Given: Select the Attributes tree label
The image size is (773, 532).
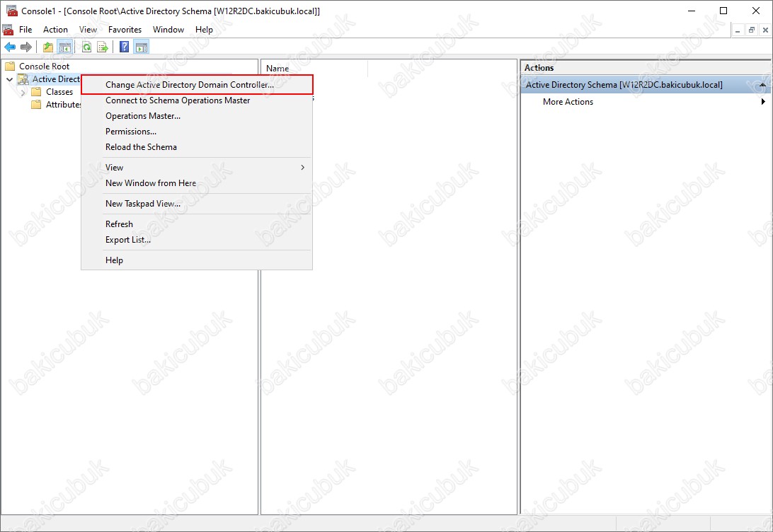Looking at the screenshot, I should [64, 105].
